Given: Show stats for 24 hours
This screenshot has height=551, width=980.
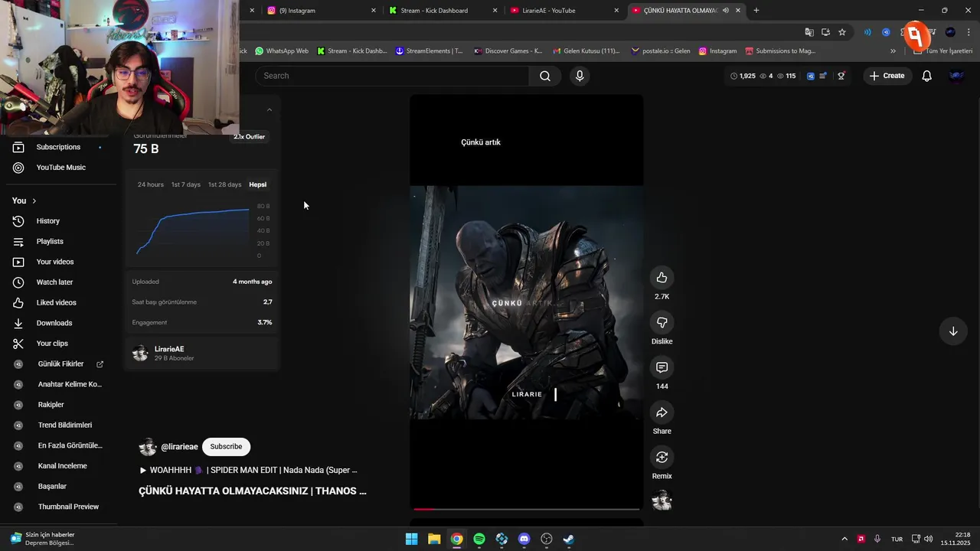Looking at the screenshot, I should click(x=151, y=184).
